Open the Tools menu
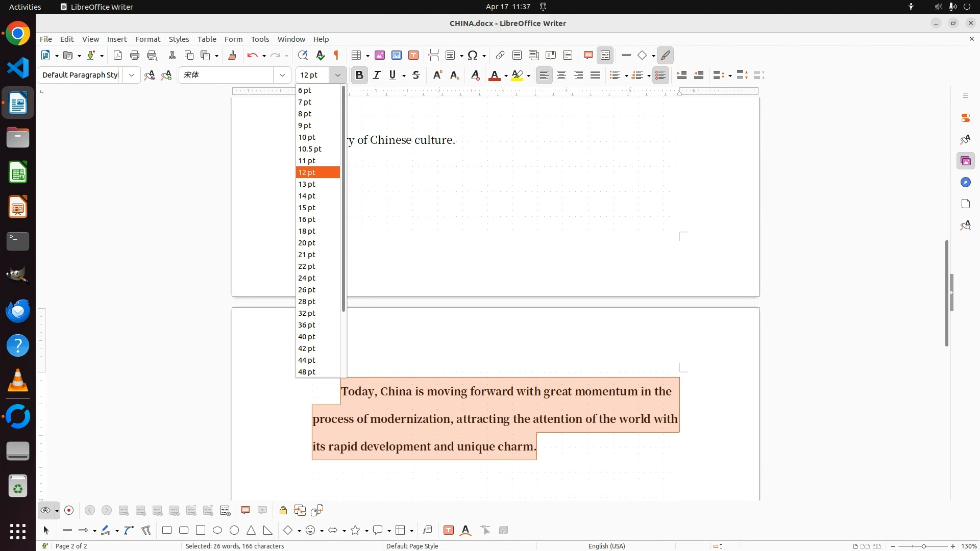 click(x=260, y=39)
